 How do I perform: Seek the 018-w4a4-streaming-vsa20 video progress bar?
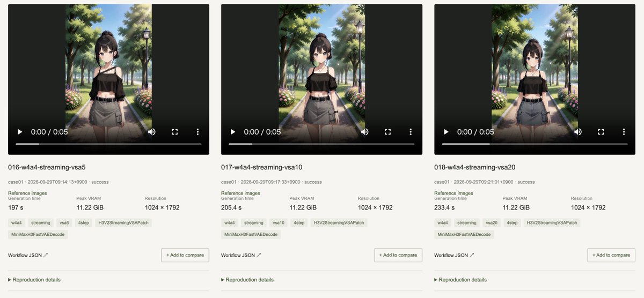[535, 144]
